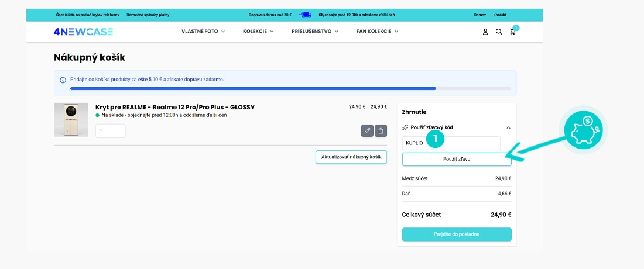644x269 pixels.
Task: Expand the KOLEKCIE menu
Action: 258,31
